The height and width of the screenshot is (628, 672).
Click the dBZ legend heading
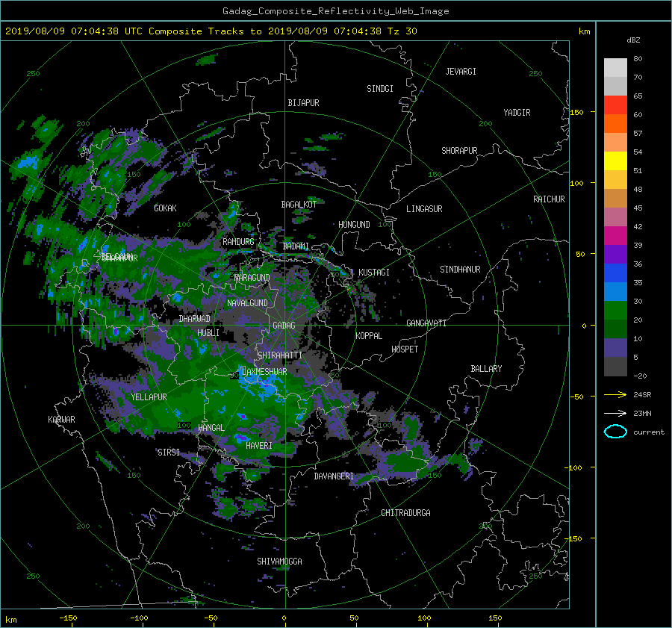(633, 40)
